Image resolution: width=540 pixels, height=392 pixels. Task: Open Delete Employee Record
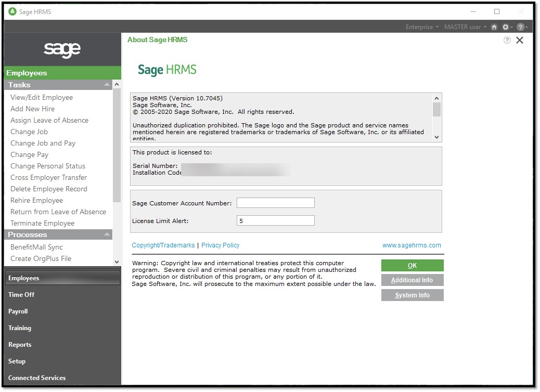[x=48, y=189]
